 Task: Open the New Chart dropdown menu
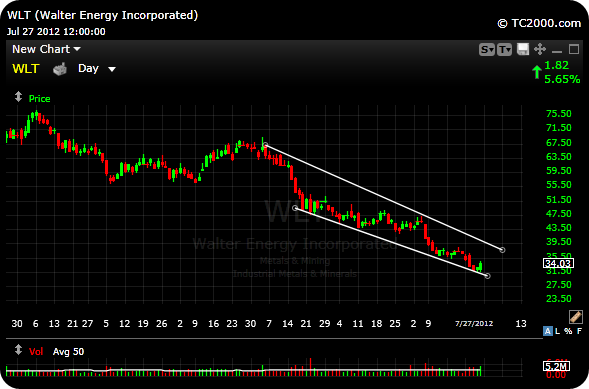click(x=46, y=49)
